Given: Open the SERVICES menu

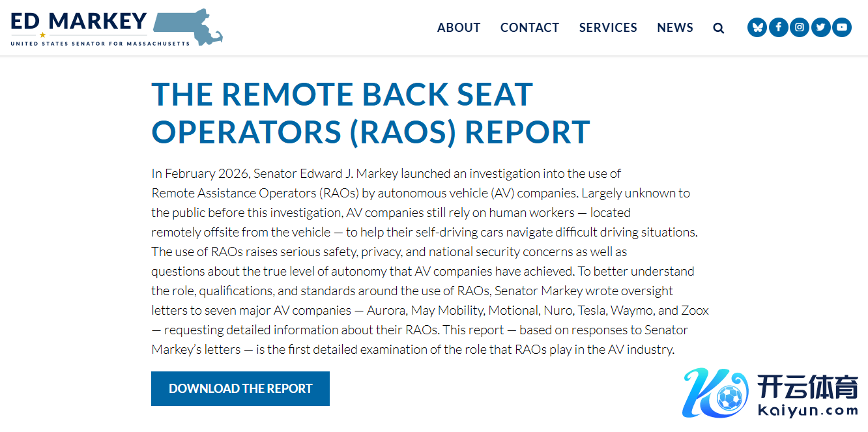Looking at the screenshot, I should click(x=608, y=27).
